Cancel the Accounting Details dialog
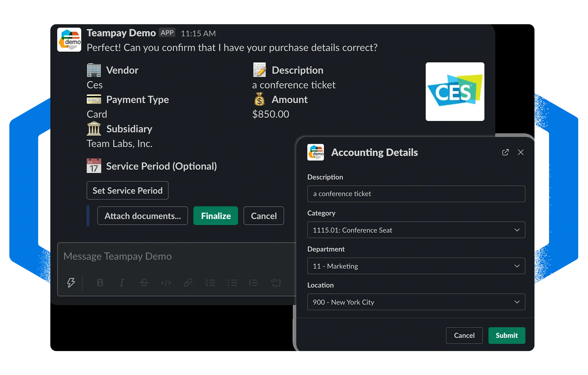588x375 pixels. [464, 335]
